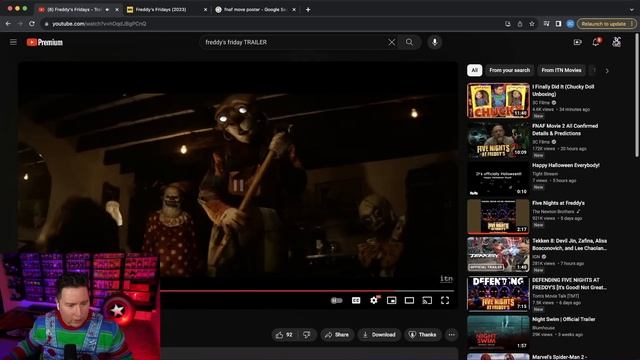The width and height of the screenshot is (640, 360).
Task: Open the YouTube hamburger guide menu
Action: [x=13, y=42]
